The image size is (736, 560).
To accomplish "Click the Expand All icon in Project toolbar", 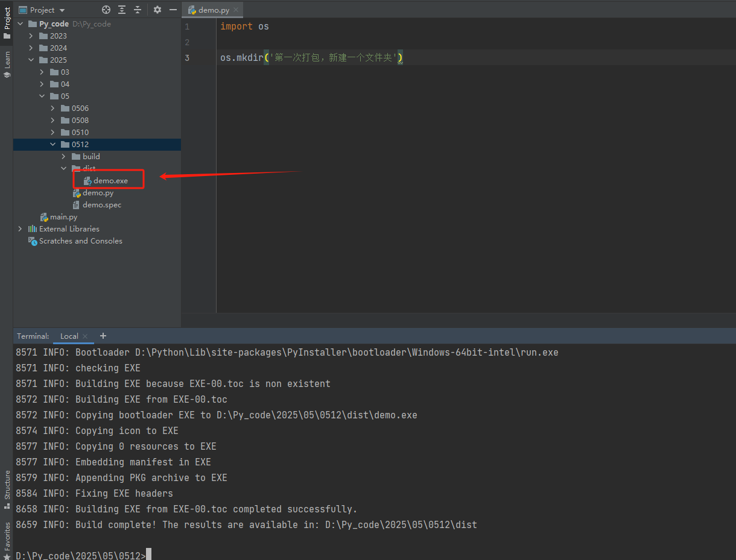I will point(122,10).
